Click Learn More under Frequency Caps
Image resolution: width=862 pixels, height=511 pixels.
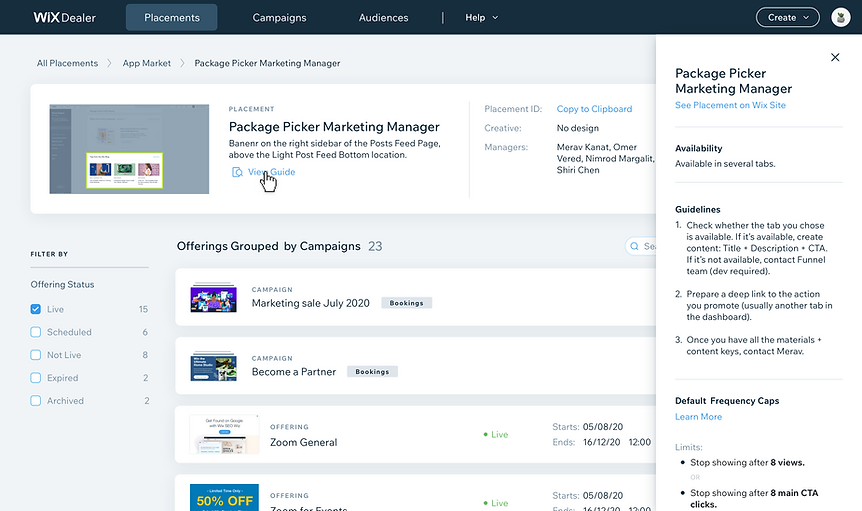[x=698, y=416]
